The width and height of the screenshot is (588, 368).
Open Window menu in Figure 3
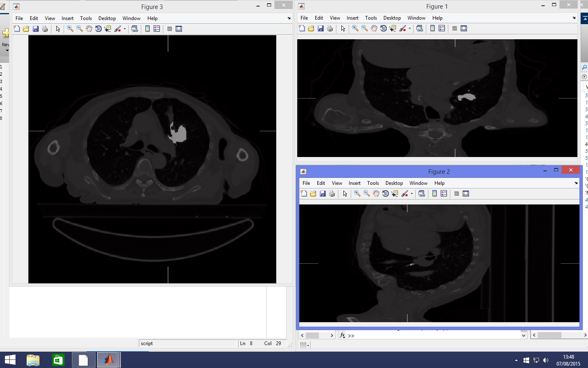click(131, 18)
